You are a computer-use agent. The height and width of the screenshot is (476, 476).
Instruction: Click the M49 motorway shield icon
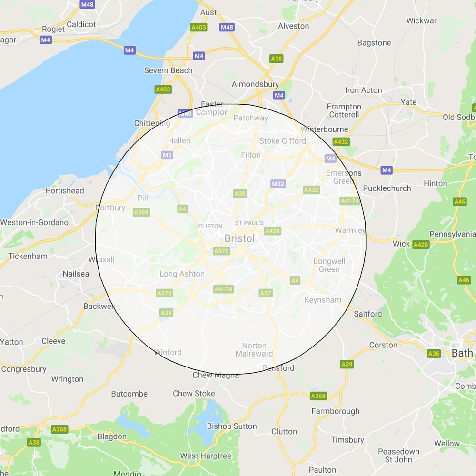(x=185, y=114)
